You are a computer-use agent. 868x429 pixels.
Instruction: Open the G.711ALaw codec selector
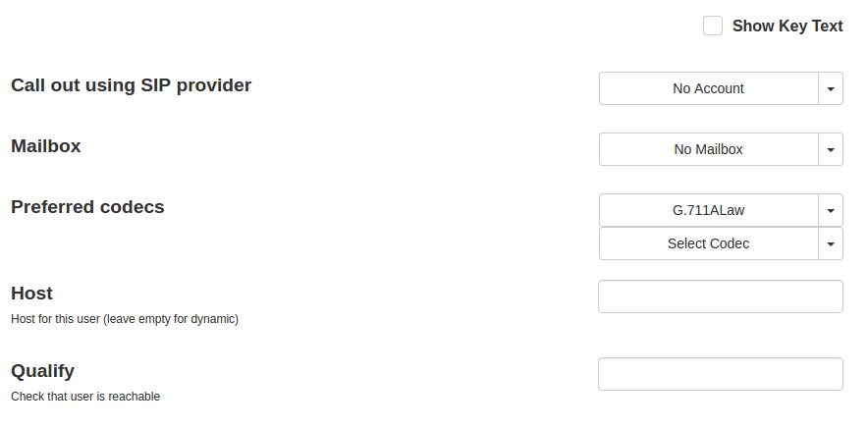(x=708, y=210)
